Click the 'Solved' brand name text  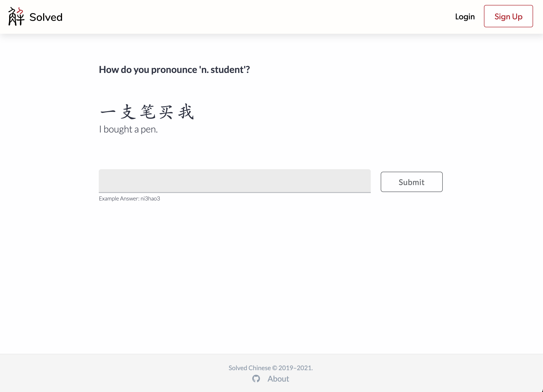coord(46,17)
